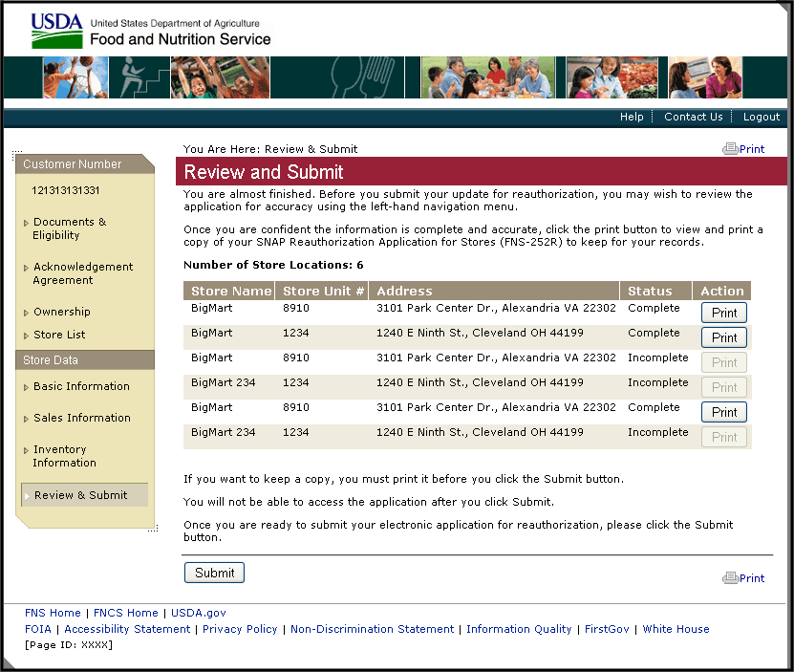Print the first BigMart 8910 store row
The image size is (794, 672).
point(724,313)
